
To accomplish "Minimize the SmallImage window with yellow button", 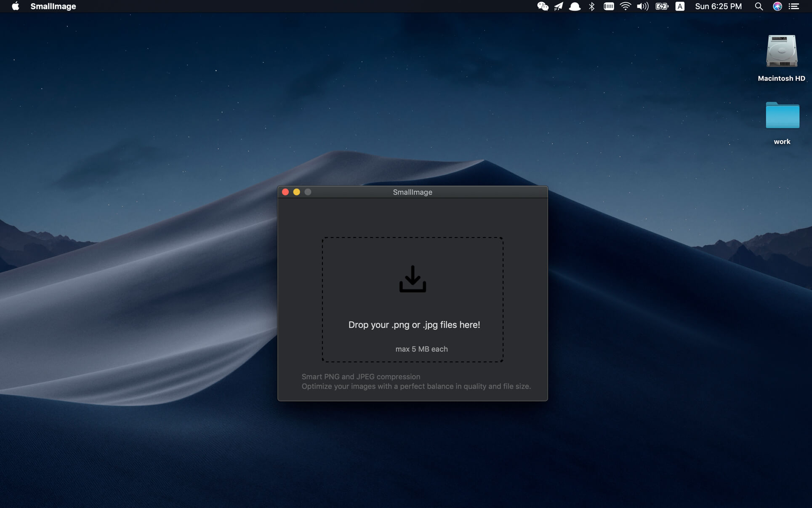I will click(x=296, y=192).
